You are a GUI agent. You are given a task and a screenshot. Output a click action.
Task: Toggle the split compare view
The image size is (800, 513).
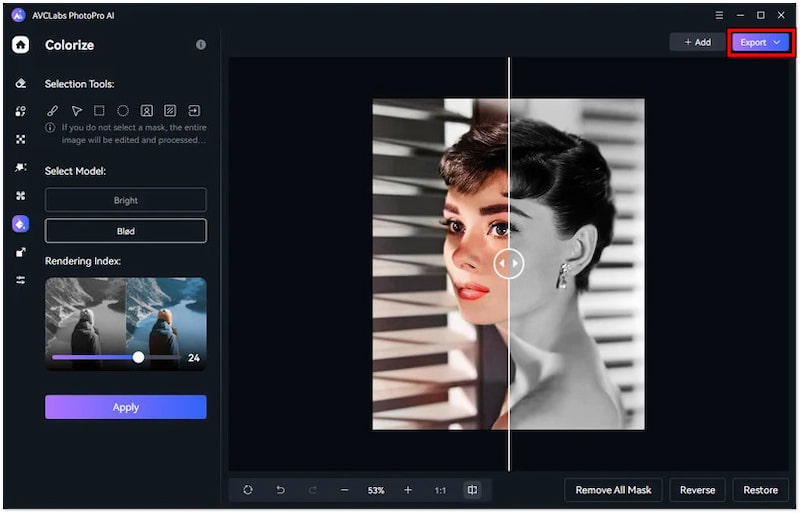pyautogui.click(x=472, y=490)
